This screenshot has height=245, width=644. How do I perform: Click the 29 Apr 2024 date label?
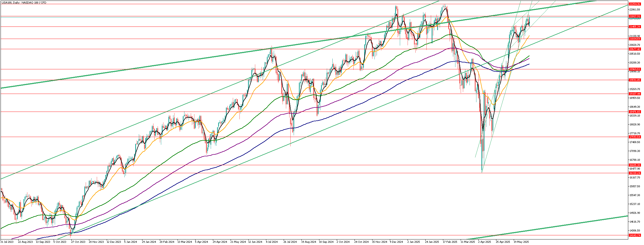[x=220, y=242]
